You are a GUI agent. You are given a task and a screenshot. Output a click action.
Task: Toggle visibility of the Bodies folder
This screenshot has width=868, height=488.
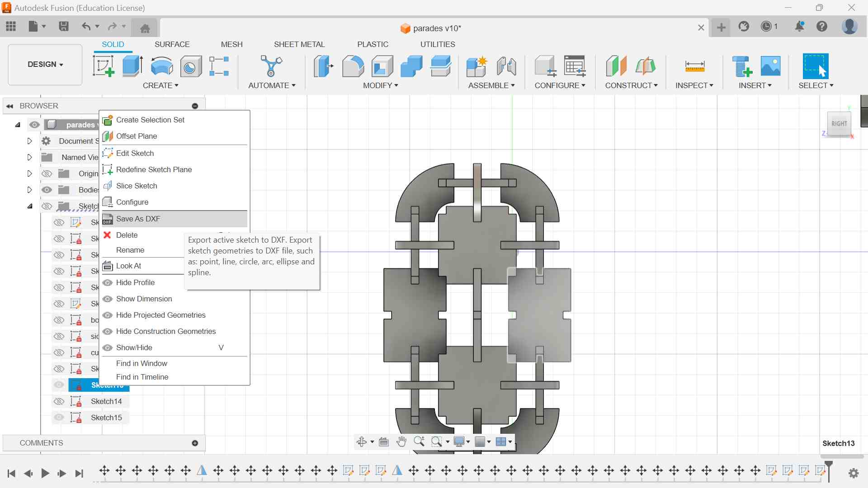(47, 190)
